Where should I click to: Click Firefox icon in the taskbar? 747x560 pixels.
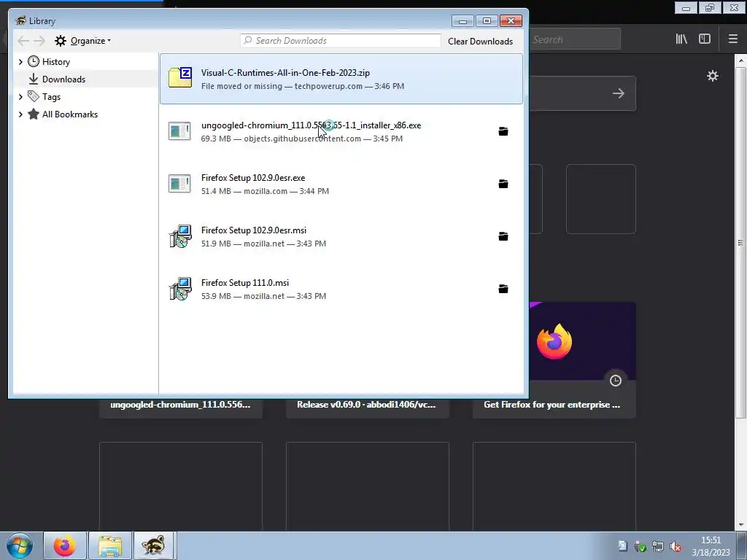(x=65, y=545)
